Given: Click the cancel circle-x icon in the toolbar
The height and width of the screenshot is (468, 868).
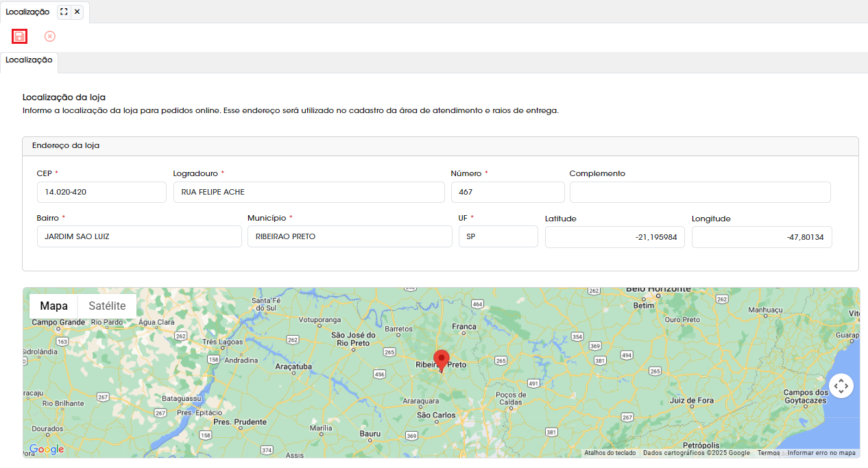Looking at the screenshot, I should click(x=50, y=36).
